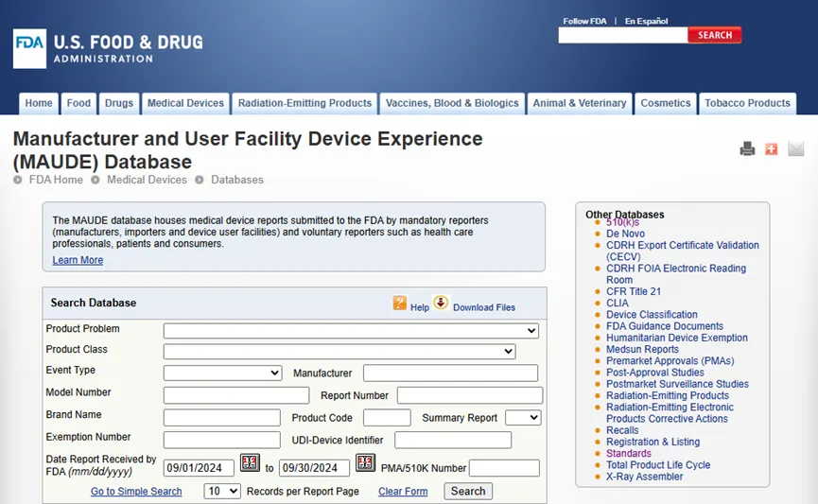Image resolution: width=818 pixels, height=504 pixels.
Task: Click the Clear Form link
Action: click(x=403, y=492)
